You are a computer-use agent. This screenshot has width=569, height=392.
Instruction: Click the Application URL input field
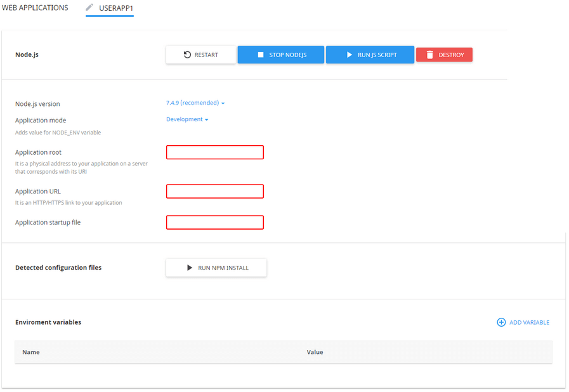[x=214, y=191]
